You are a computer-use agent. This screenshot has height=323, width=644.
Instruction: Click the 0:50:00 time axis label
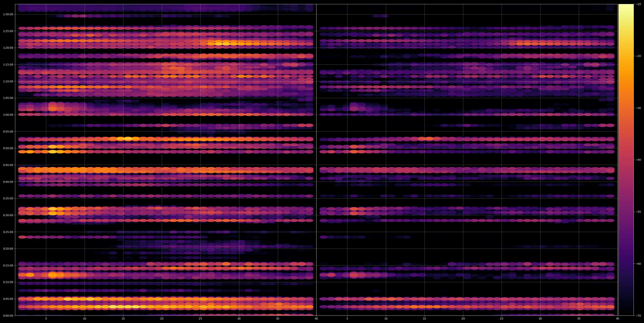tap(8, 148)
